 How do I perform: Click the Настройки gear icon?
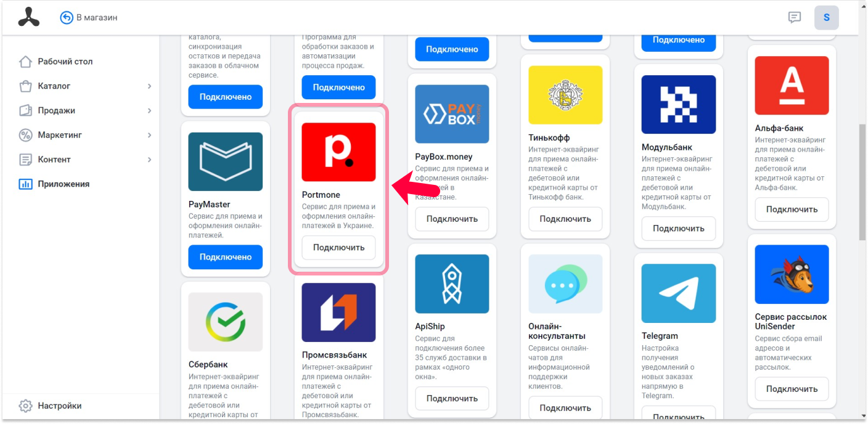[25, 406]
